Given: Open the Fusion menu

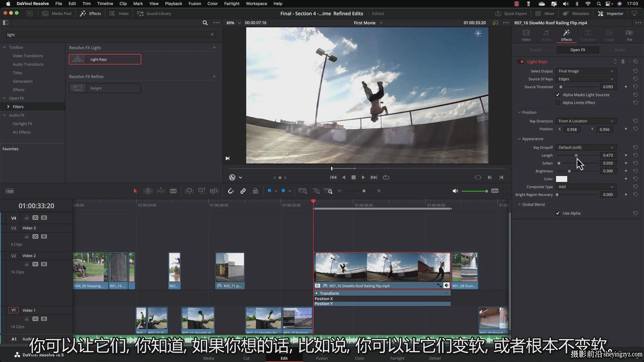Looking at the screenshot, I should click(195, 4).
